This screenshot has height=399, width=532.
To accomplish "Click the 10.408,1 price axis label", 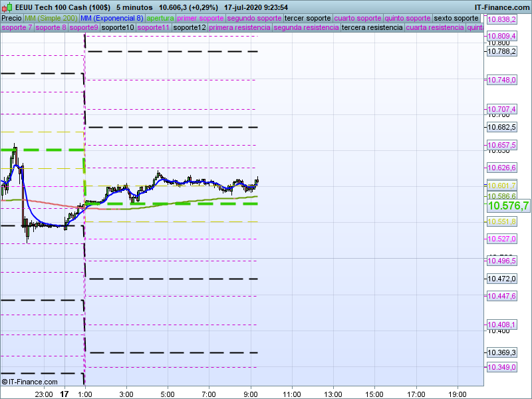I will (x=501, y=325).
